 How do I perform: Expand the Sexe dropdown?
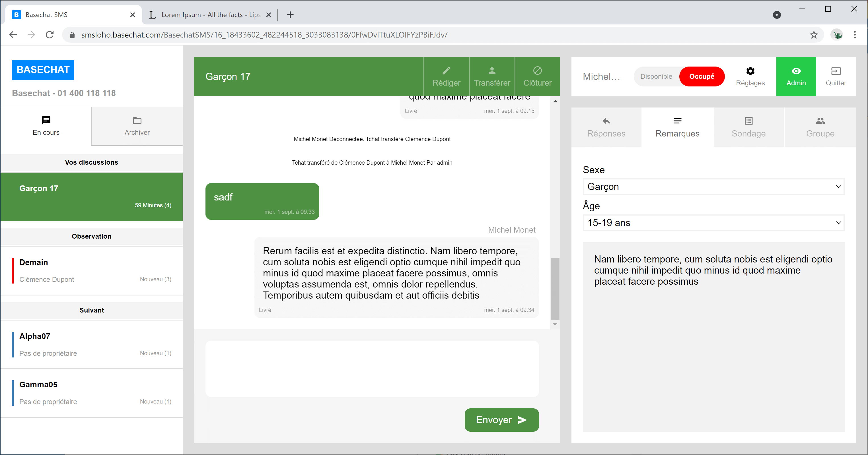(x=713, y=187)
